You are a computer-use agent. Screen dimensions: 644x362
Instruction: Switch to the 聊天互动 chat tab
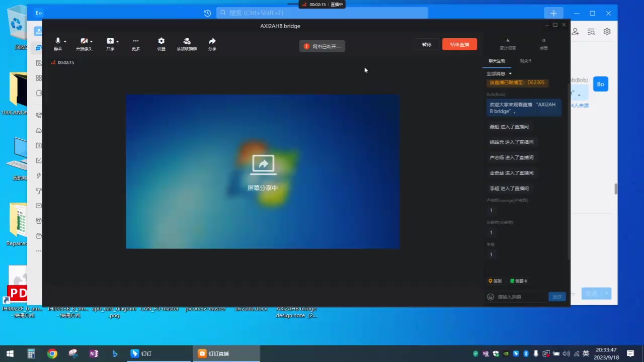[497, 61]
